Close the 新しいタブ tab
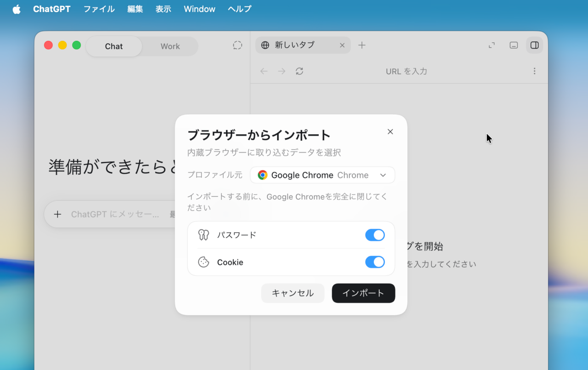 click(342, 45)
